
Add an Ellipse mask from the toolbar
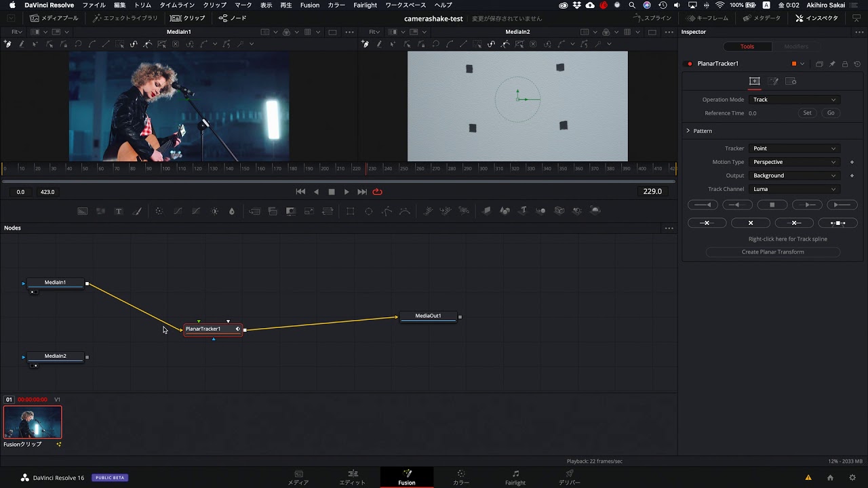[369, 211]
